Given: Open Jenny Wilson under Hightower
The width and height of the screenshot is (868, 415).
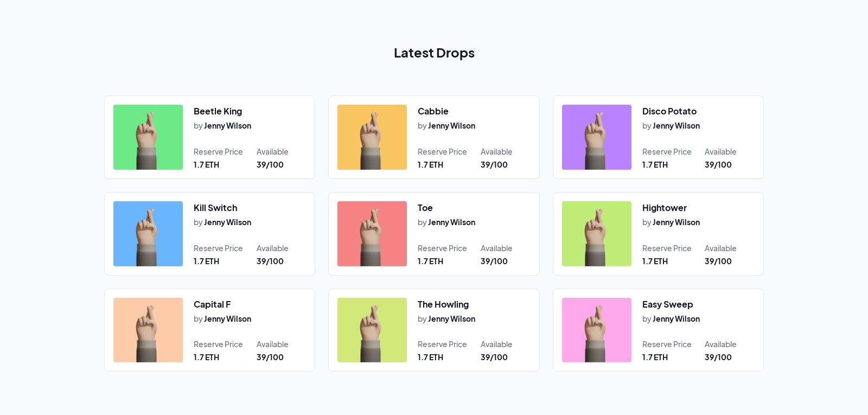Looking at the screenshot, I should pos(676,222).
